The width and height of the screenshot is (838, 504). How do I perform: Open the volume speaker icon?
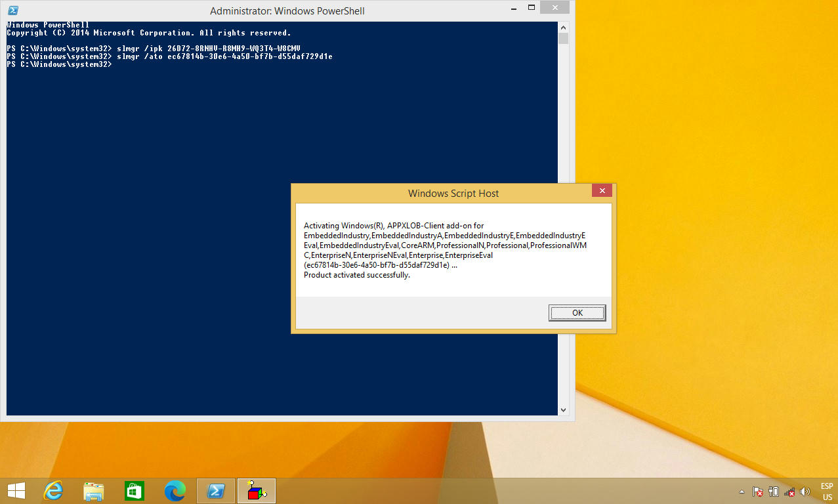click(x=806, y=492)
